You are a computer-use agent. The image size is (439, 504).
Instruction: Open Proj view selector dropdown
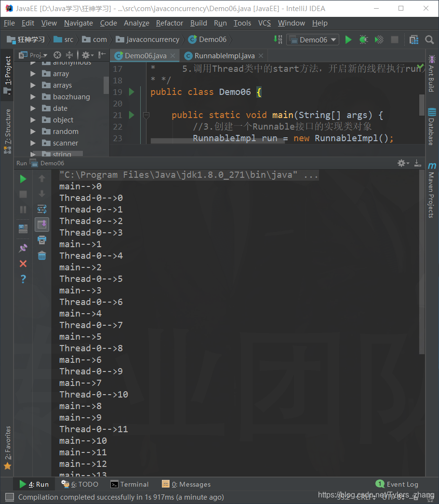tap(33, 55)
